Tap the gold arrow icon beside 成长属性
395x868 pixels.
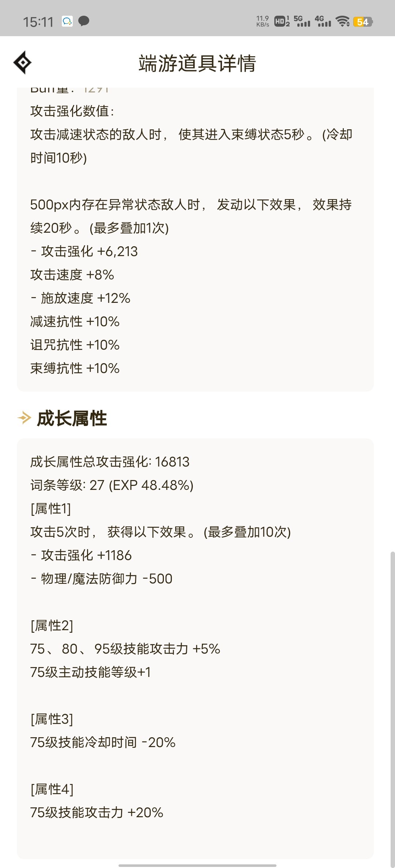[24, 418]
